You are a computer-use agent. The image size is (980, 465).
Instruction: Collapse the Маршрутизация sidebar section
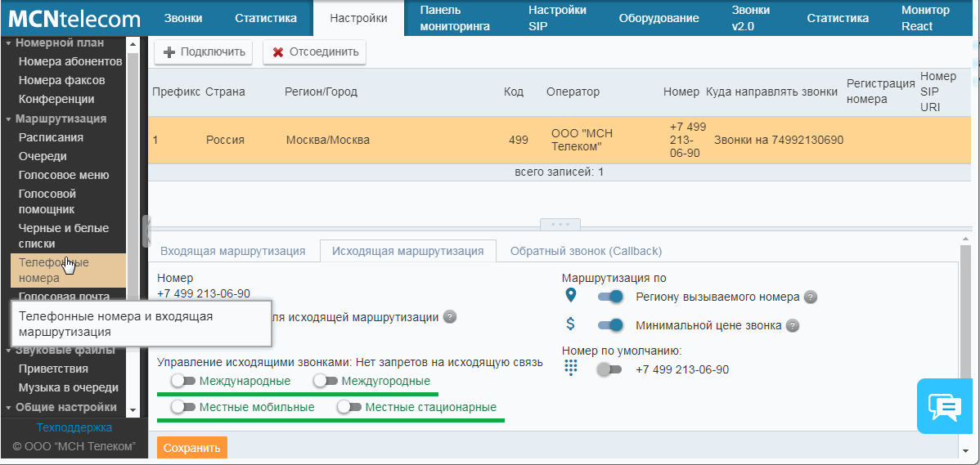(9, 118)
